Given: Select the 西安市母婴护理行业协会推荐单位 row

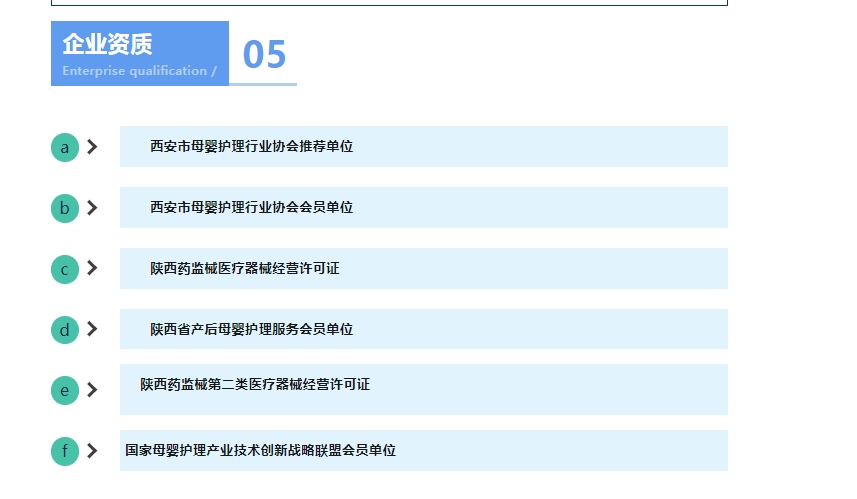Looking at the screenshot, I should [x=424, y=146].
